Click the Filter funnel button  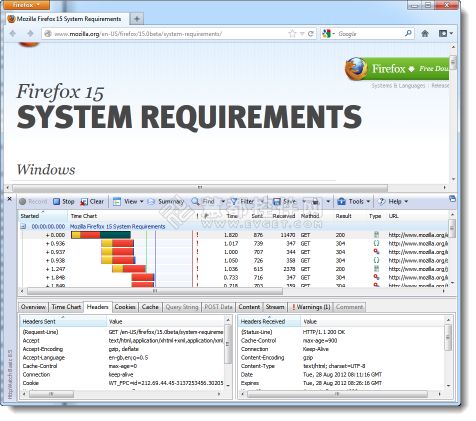pyautogui.click(x=242, y=202)
